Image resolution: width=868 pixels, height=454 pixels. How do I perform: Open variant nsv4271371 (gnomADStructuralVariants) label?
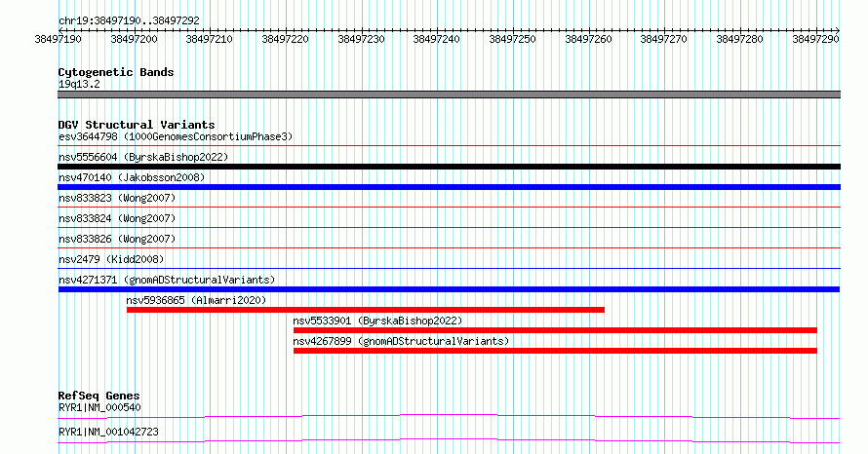click(167, 280)
